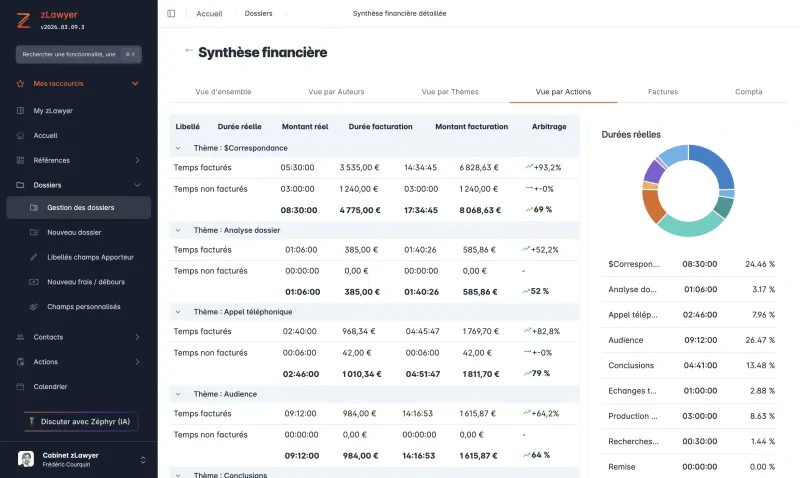
Task: Click the pencil icon of Libellés champs Apporteur
Action: 34,257
